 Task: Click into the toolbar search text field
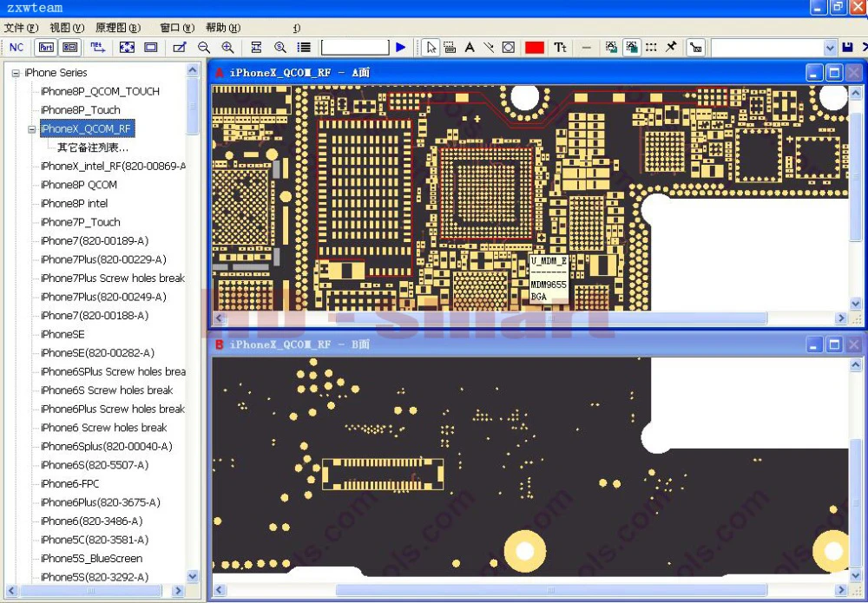coord(355,48)
